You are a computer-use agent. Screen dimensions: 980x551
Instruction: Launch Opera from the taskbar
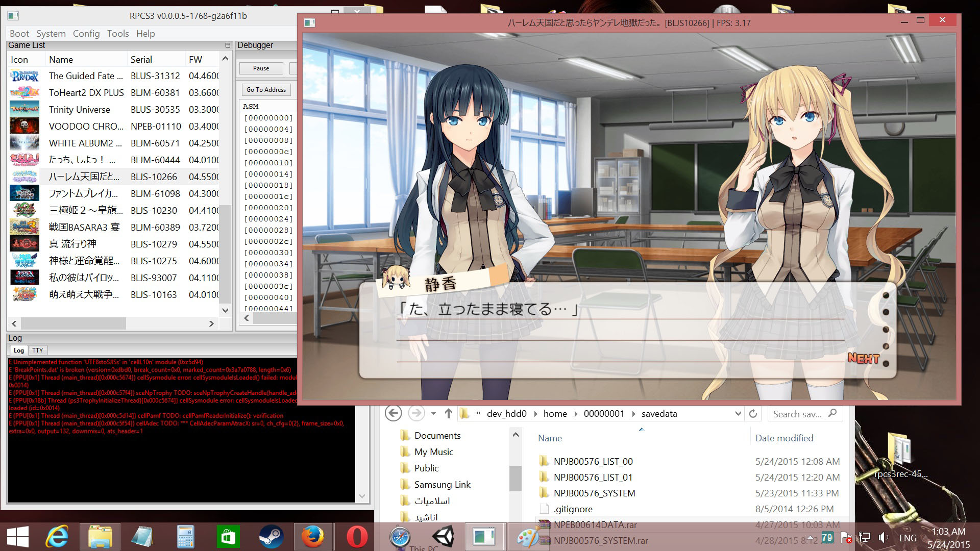click(x=357, y=537)
